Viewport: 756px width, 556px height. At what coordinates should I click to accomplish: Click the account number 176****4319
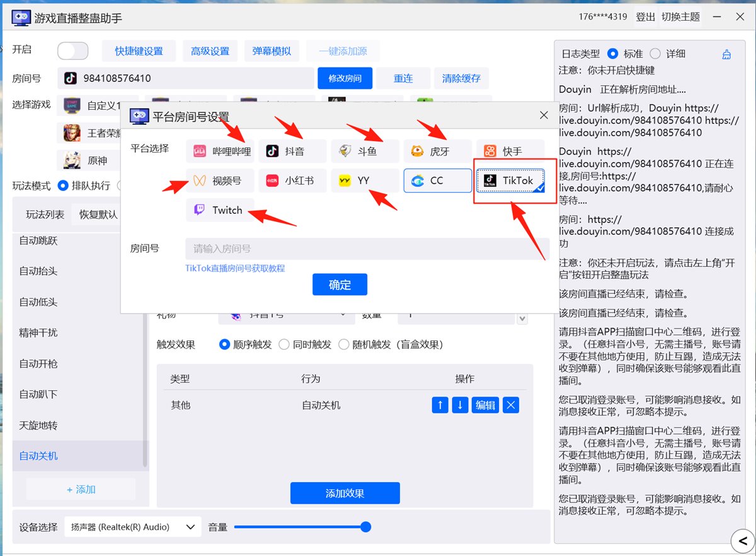pos(603,17)
